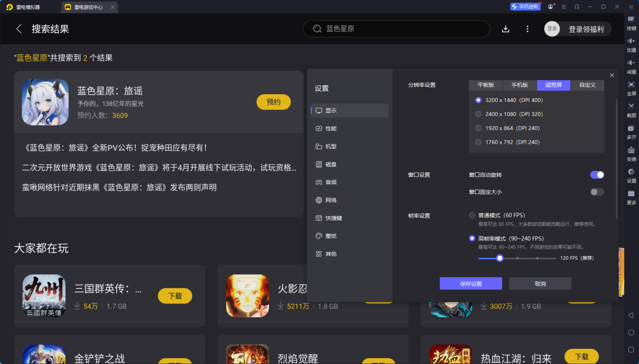Click the Android recent apps square icon
639x364 pixels.
tap(631, 349)
